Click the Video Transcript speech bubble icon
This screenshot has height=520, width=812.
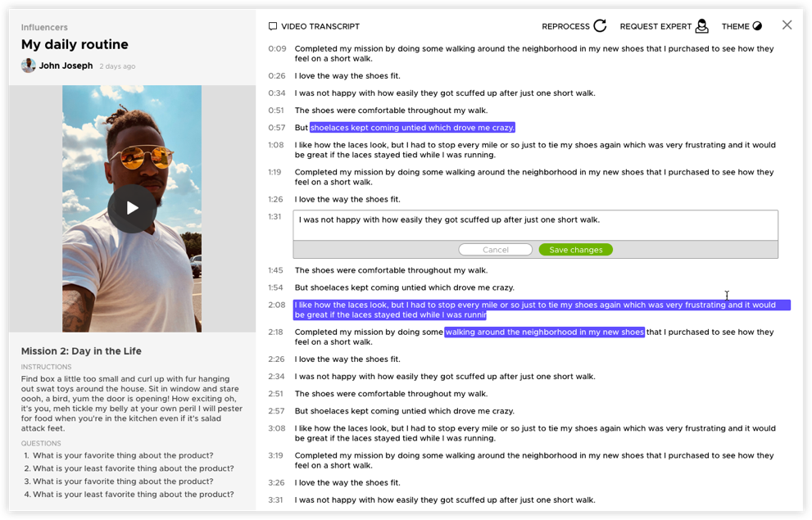click(x=272, y=26)
